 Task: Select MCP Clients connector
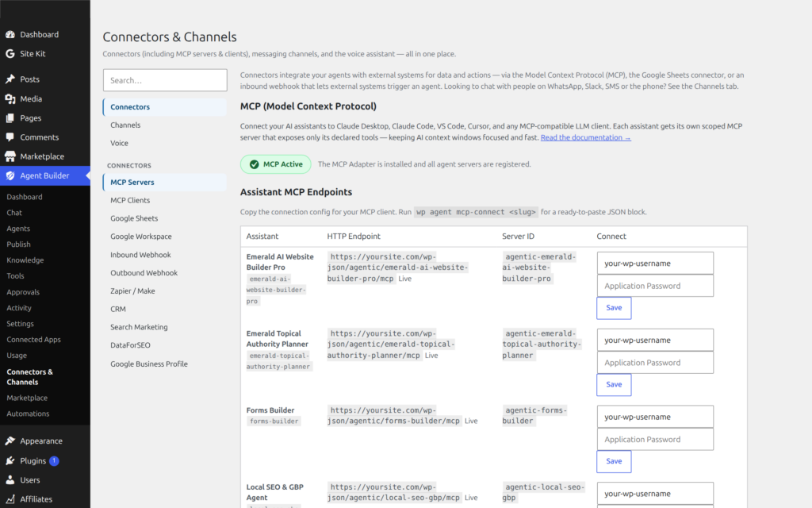165,200
